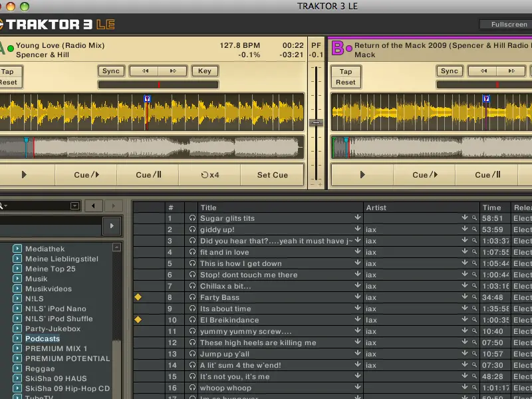Viewport: 532px width, 399px height.
Task: Click playlist icon beside Reggae
Action: pos(17,368)
